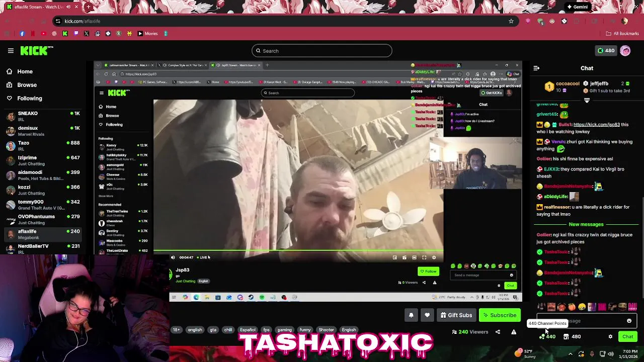Viewport: 644px width, 362px height.
Task: Open the Kick bookmark icon
Action: click(65, 34)
